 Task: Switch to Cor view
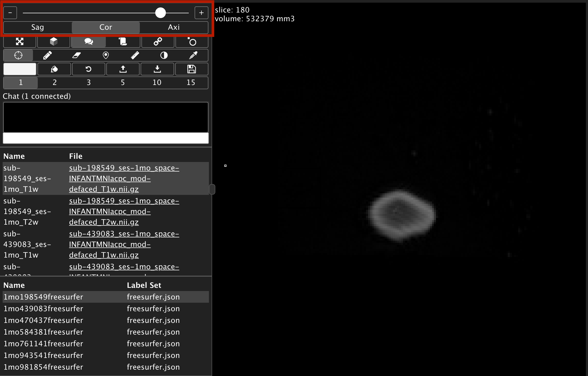tap(106, 27)
